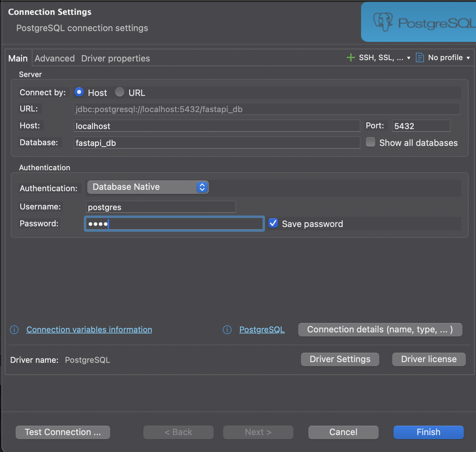Click the Finish button

tap(429, 432)
